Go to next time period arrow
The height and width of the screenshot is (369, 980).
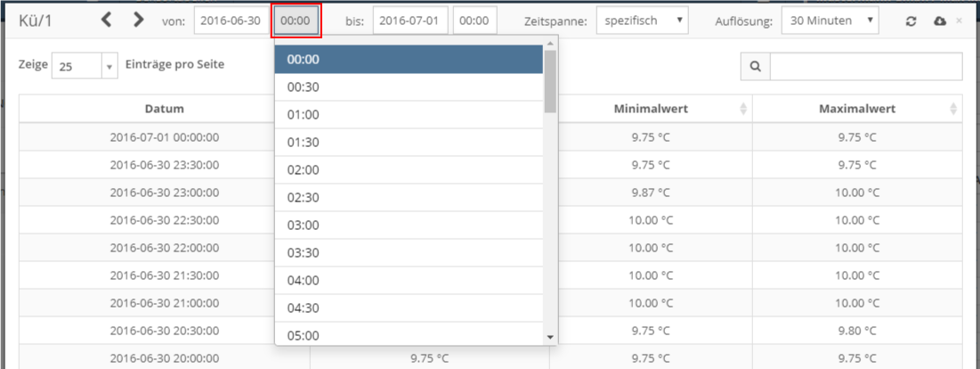(x=139, y=20)
